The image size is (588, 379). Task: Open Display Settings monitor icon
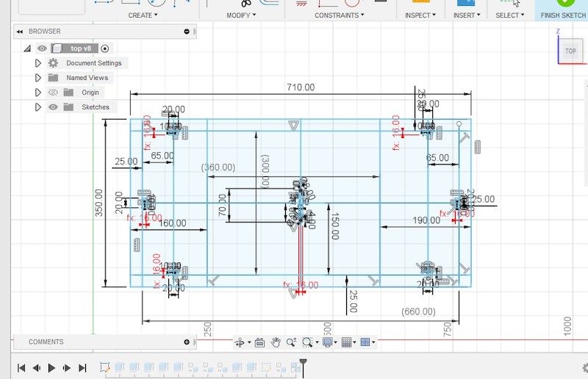click(x=327, y=342)
